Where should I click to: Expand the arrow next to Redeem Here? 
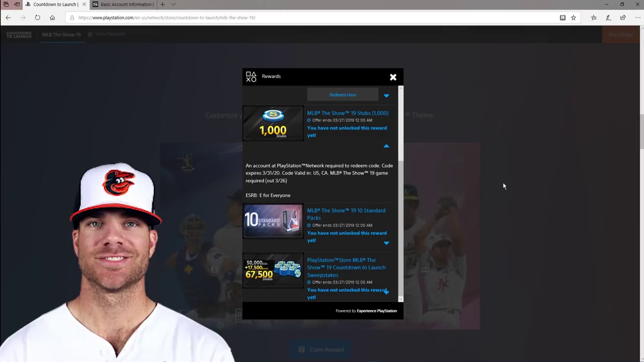[x=386, y=95]
